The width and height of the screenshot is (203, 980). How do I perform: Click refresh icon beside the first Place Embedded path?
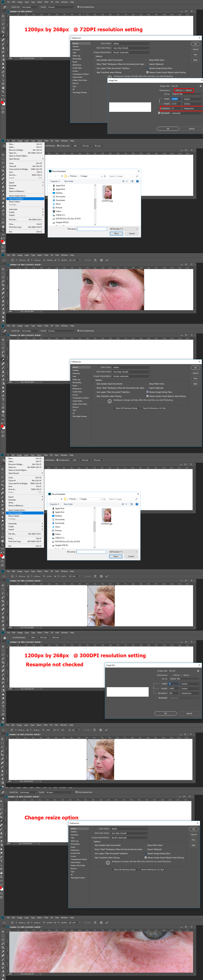coord(105,176)
